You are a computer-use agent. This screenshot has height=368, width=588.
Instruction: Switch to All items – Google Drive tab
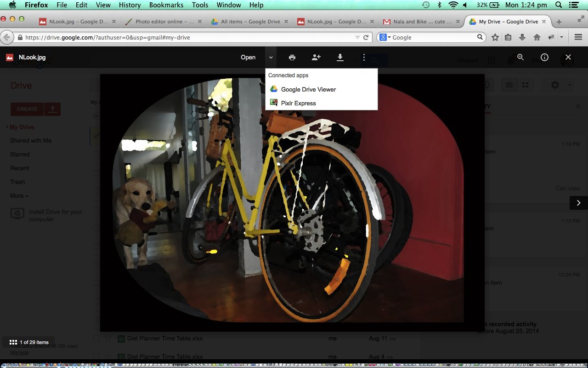tap(249, 22)
